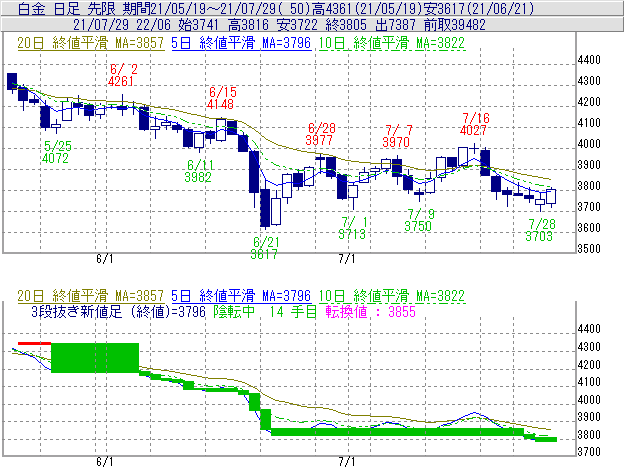This screenshot has width=624, height=475.
Task: Select lower 5日 終値平滑 MA=3796 legend
Action: tap(241, 296)
